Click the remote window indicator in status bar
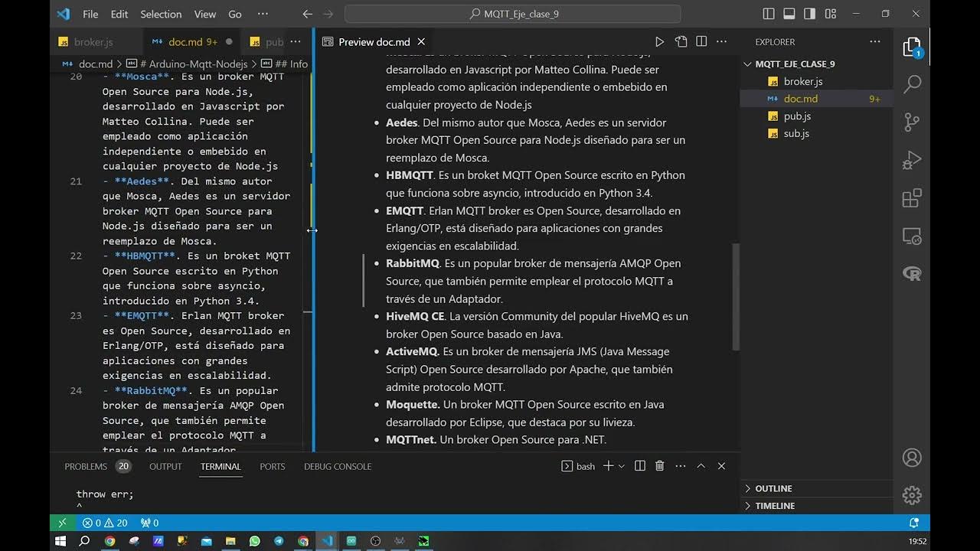 (63, 523)
